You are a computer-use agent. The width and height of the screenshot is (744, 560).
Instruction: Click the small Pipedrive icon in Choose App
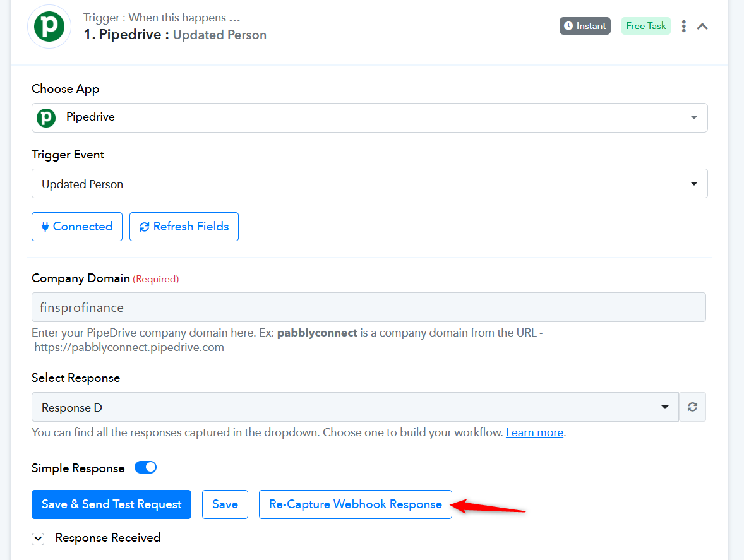47,117
